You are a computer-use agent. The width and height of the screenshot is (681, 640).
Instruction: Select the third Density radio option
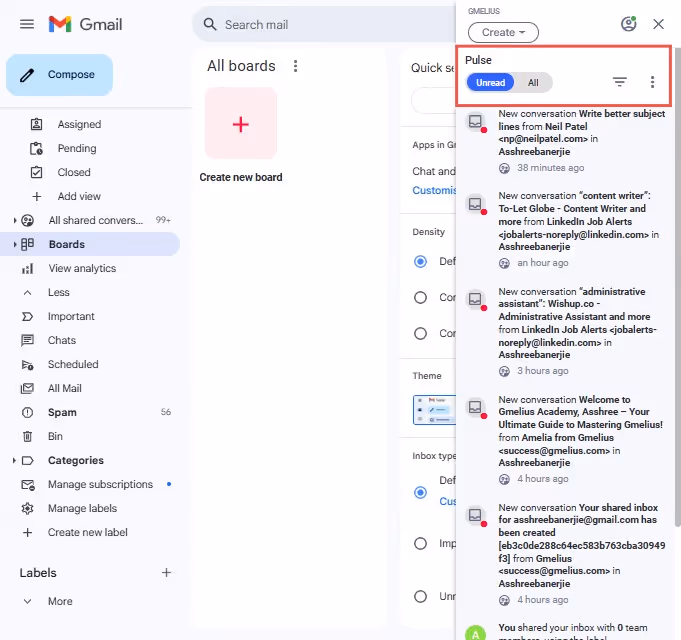click(x=420, y=333)
